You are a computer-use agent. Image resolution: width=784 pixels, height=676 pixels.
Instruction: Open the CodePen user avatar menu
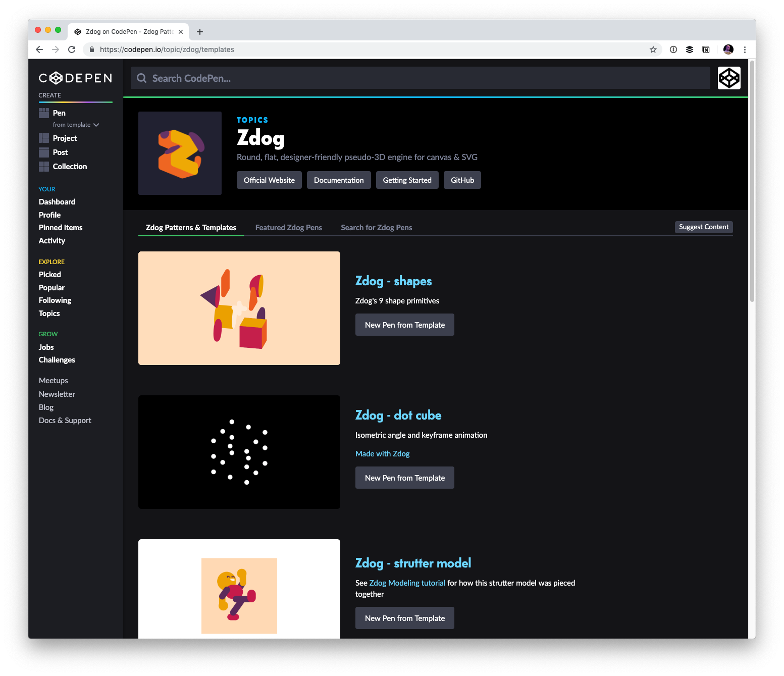pyautogui.click(x=729, y=78)
